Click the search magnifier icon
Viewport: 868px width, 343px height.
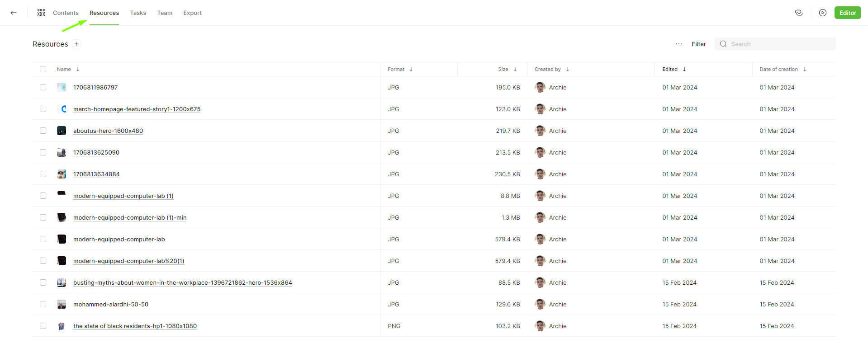pyautogui.click(x=723, y=44)
